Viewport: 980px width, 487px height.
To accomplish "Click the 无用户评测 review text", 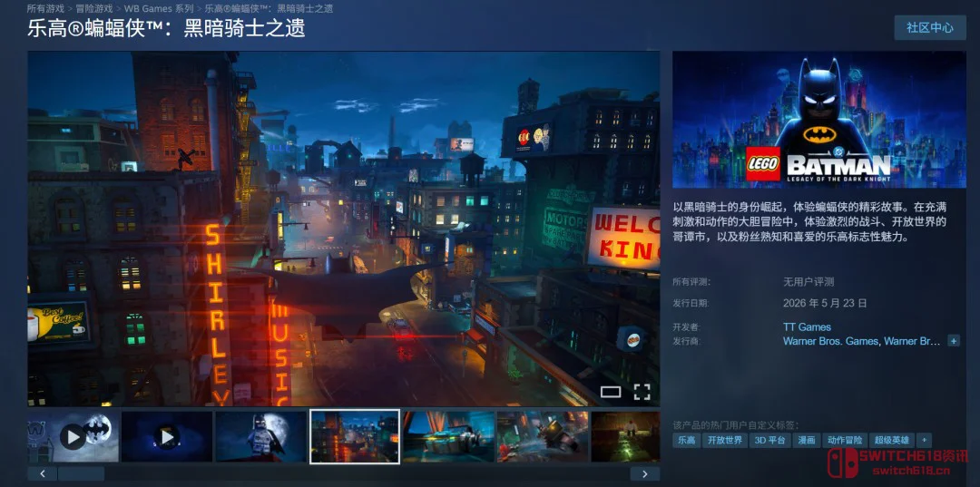I will pyautogui.click(x=808, y=282).
